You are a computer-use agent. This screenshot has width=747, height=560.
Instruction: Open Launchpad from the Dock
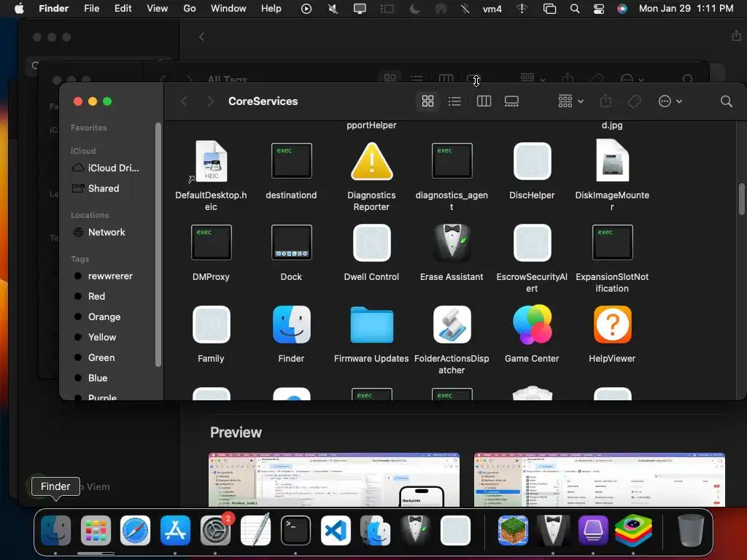pyautogui.click(x=96, y=531)
